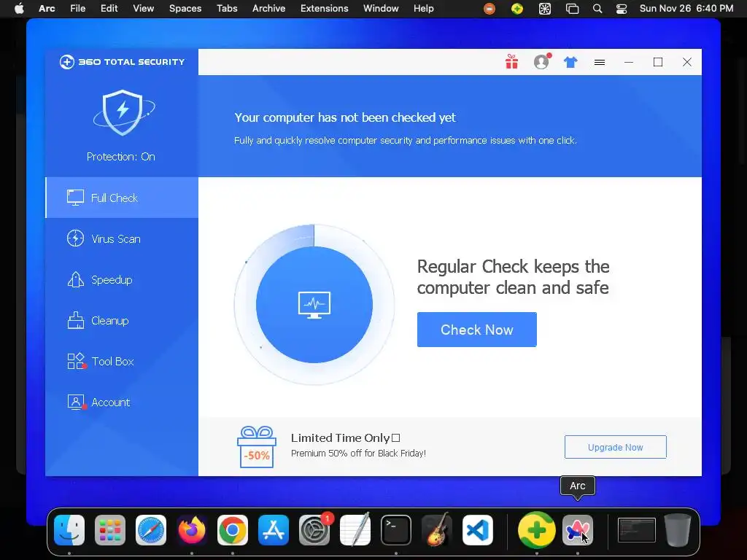Open the hamburger main menu
This screenshot has height=560, width=747.
click(x=600, y=62)
